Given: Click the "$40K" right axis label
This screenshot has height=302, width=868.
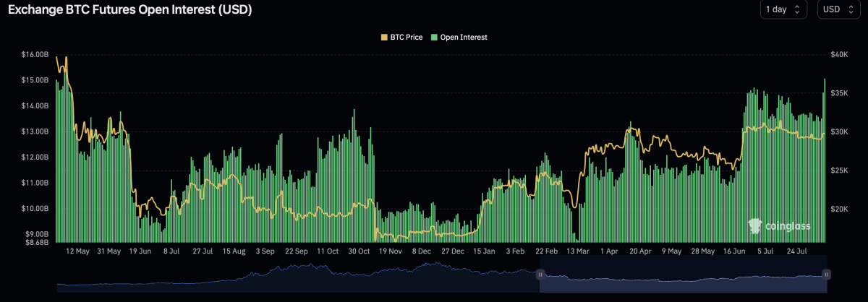Looking at the screenshot, I should tap(841, 55).
